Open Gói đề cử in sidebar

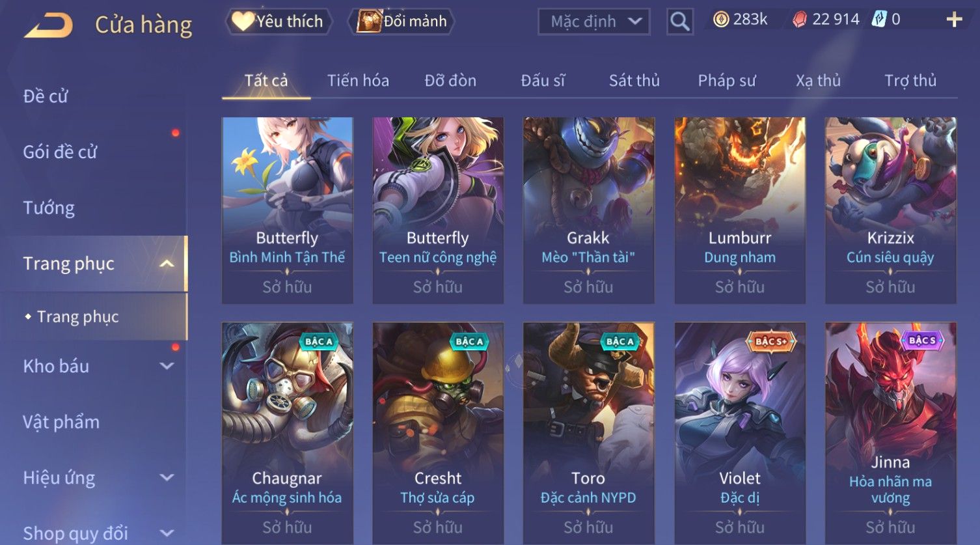[x=60, y=152]
